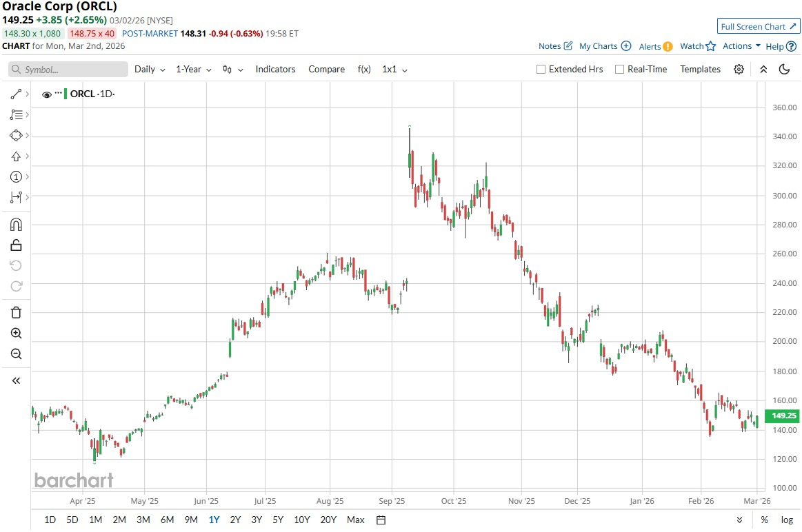Collapse the drawing toolbar with double chevron
Screen dimensions: 802x532
[x=16, y=380]
